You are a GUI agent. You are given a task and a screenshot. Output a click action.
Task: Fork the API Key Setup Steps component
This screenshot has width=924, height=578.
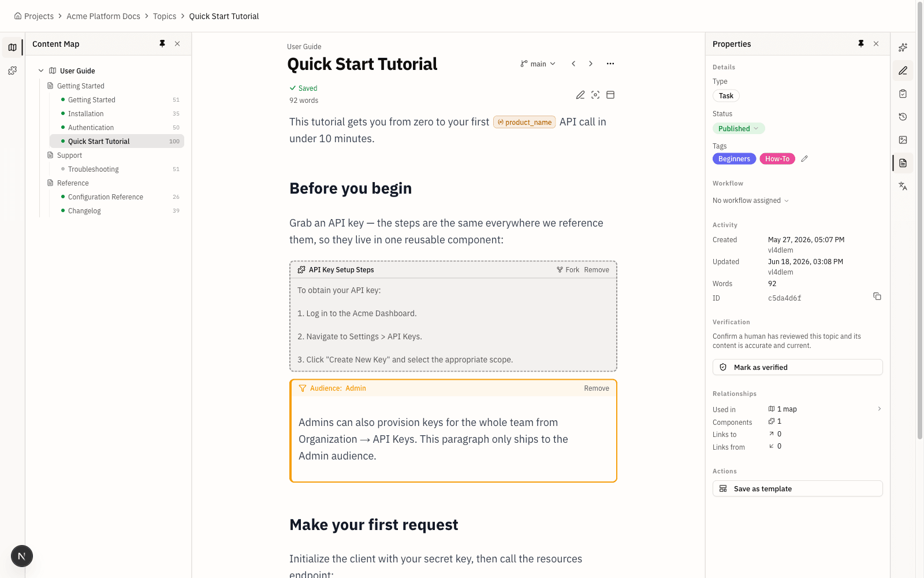(x=568, y=270)
